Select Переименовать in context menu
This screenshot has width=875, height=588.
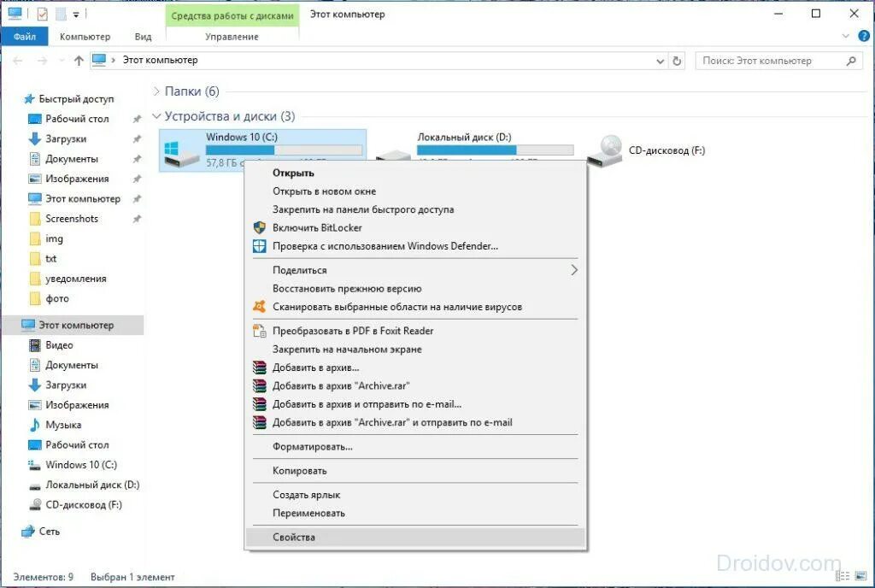click(415, 514)
